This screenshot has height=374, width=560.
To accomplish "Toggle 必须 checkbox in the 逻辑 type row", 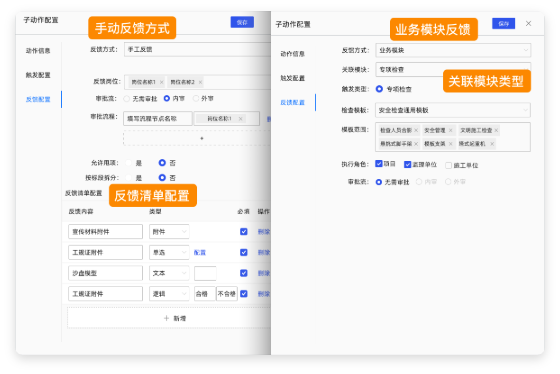I will tap(244, 294).
